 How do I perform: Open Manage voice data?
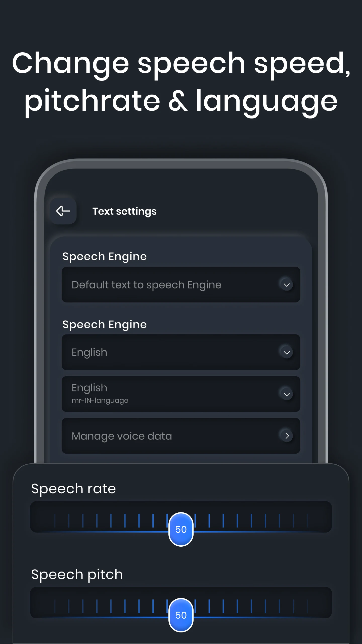(x=161, y=436)
